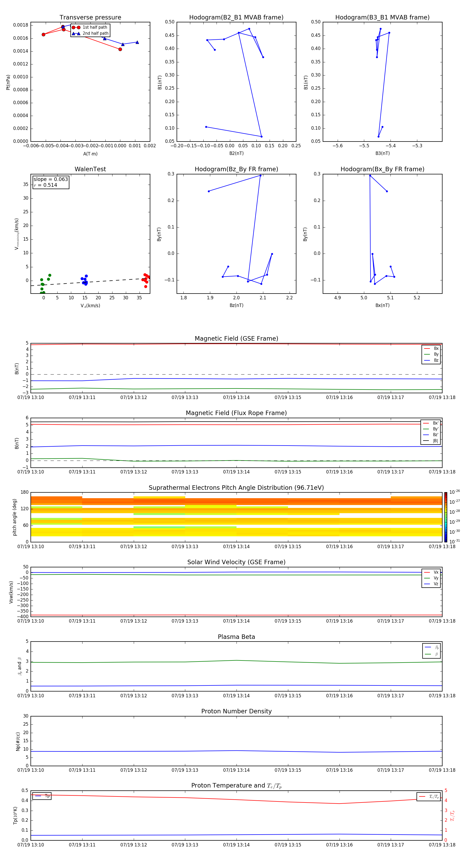Click the red 'Te/Tp' legend box
Viewport: 473px width, 868px height.
click(429, 796)
